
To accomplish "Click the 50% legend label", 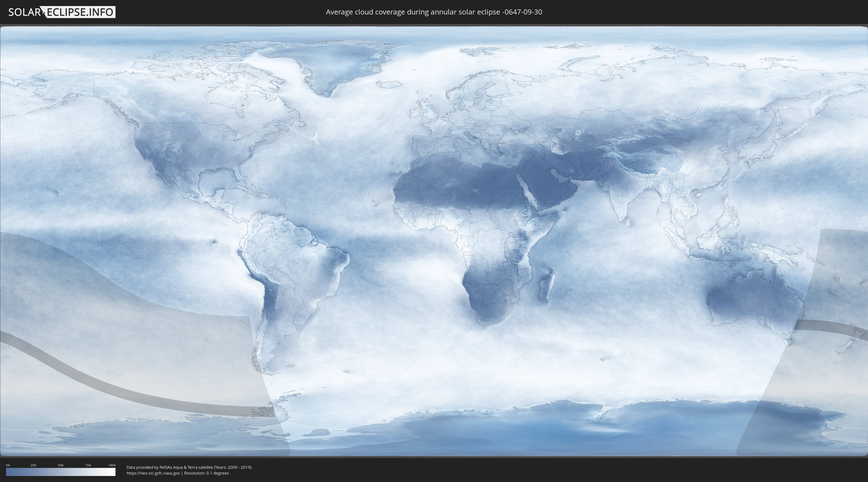I will point(61,465).
